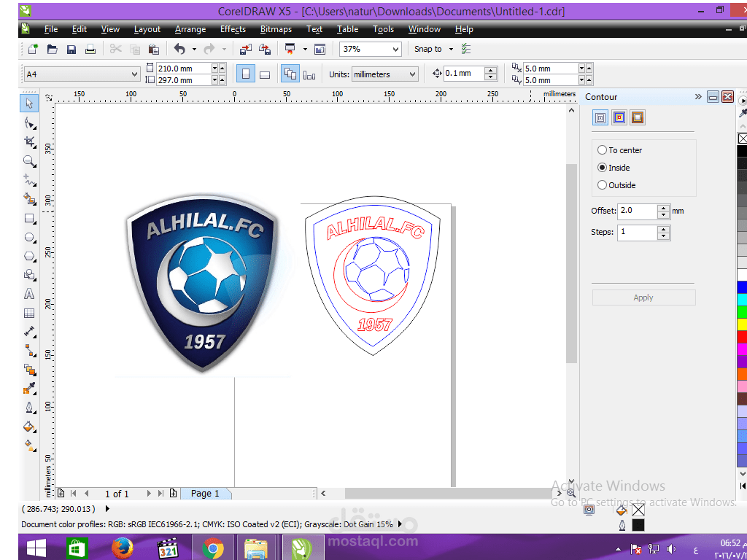Select the Color Eyedropper tool

(x=29, y=389)
